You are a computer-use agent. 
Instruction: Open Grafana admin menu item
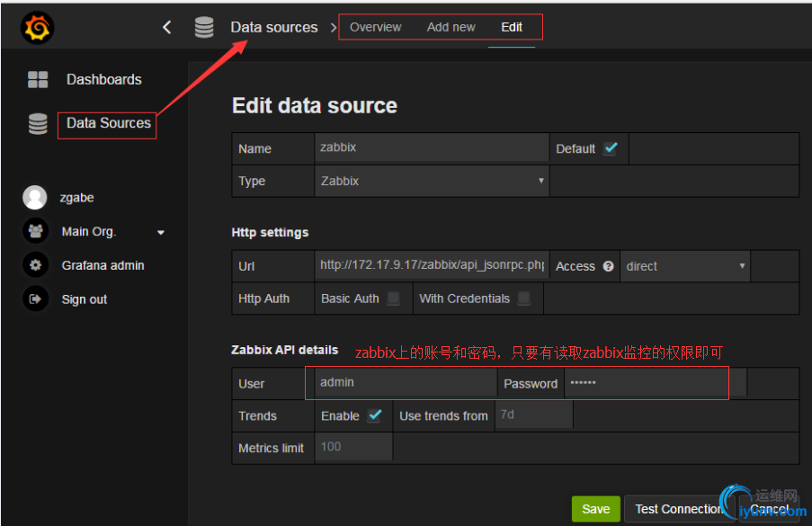coord(103,265)
